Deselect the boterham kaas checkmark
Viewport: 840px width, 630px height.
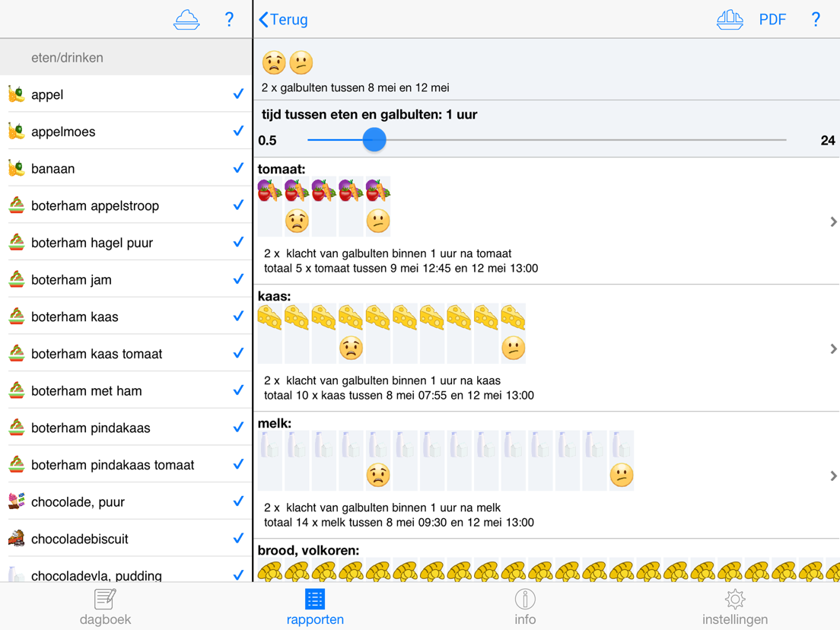pos(238,316)
